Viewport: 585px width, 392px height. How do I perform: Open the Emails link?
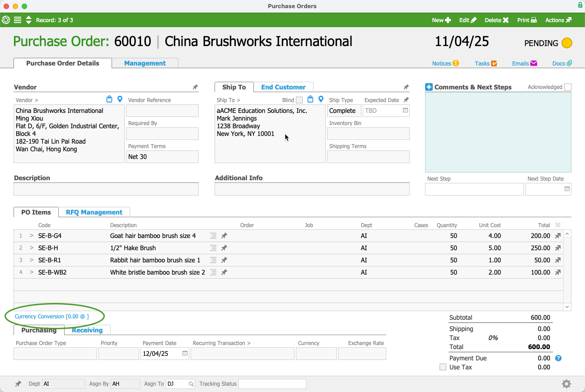pos(524,63)
